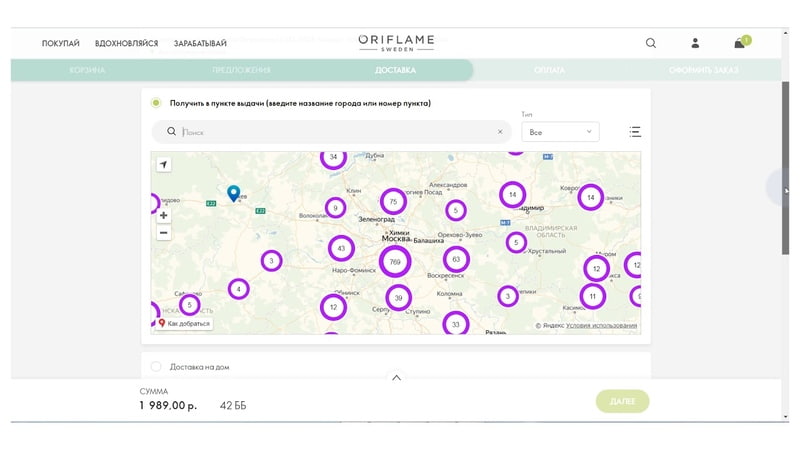Select home delivery radio button

[x=156, y=366]
